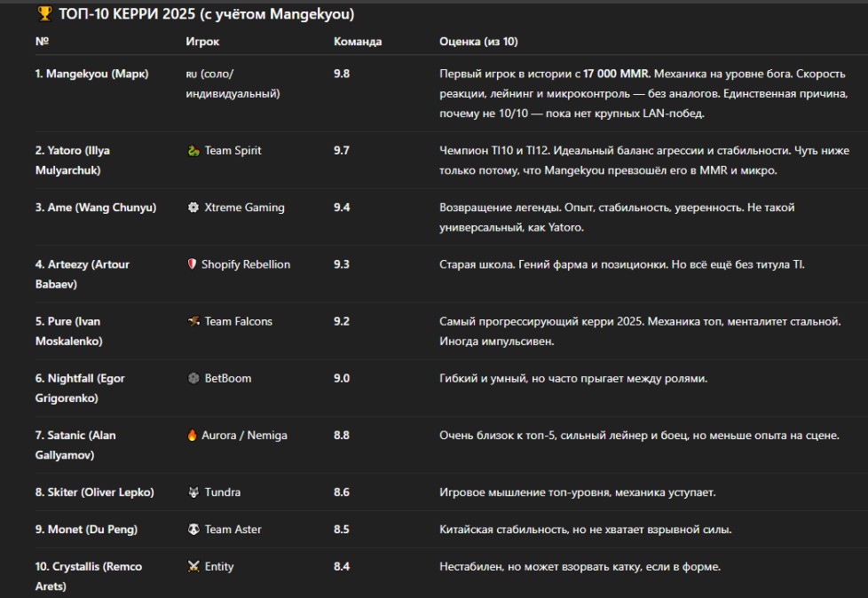Click the Команда column header
The width and height of the screenshot is (868, 598).
(x=358, y=42)
